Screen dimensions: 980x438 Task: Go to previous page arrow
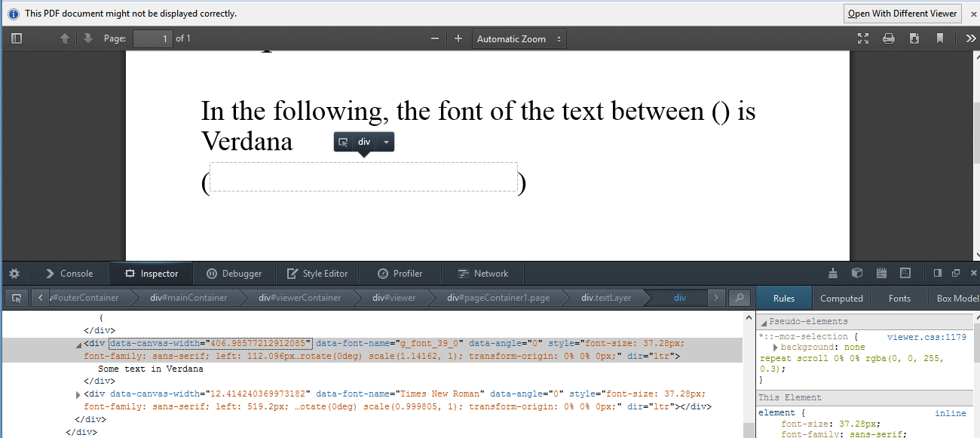click(x=65, y=38)
